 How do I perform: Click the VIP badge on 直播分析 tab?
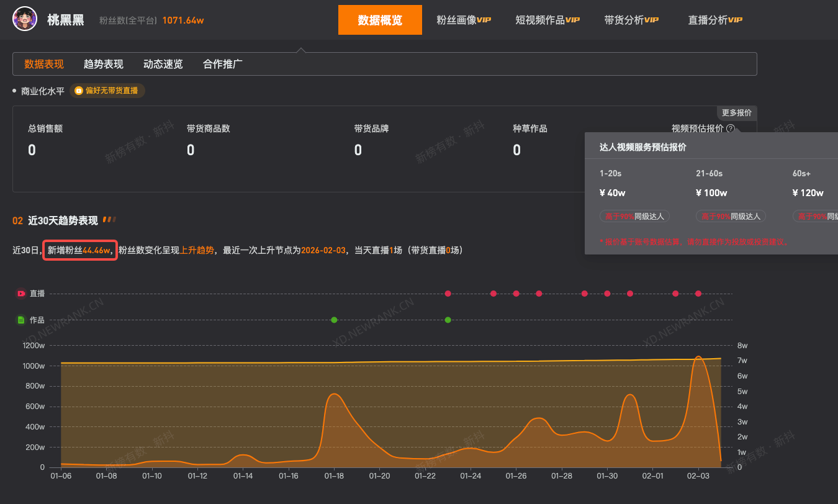735,20
